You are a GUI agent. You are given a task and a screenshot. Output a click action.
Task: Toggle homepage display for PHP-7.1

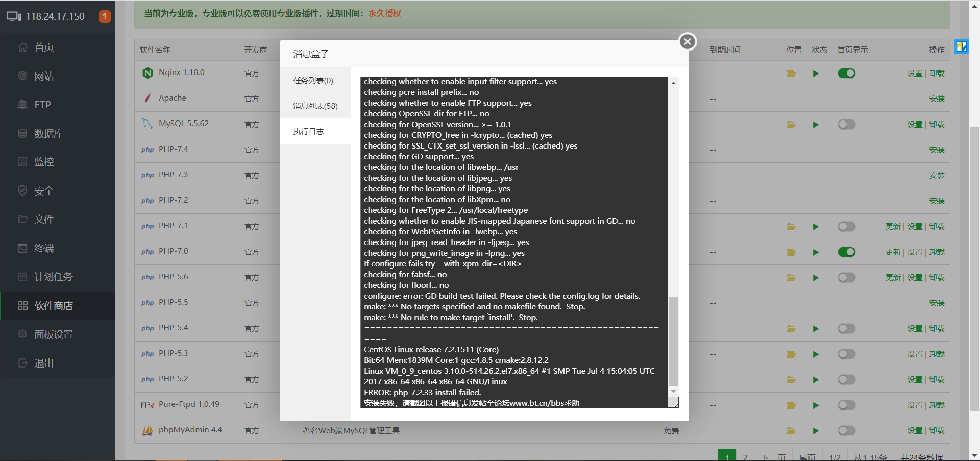point(846,226)
